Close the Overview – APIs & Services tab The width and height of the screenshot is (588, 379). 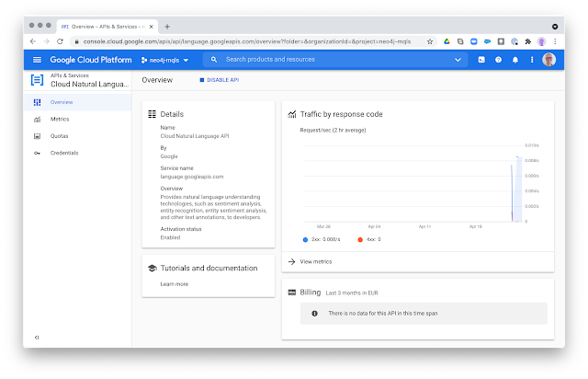point(151,27)
